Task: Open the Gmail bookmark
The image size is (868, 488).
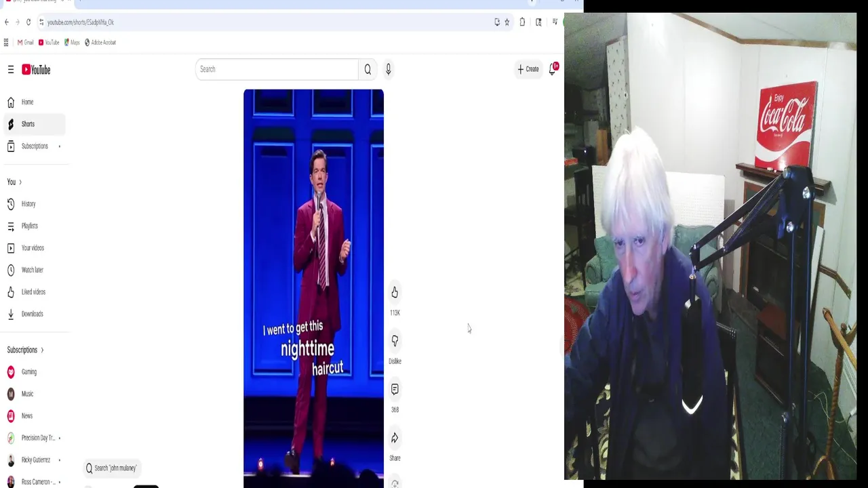Action: pyautogui.click(x=25, y=42)
